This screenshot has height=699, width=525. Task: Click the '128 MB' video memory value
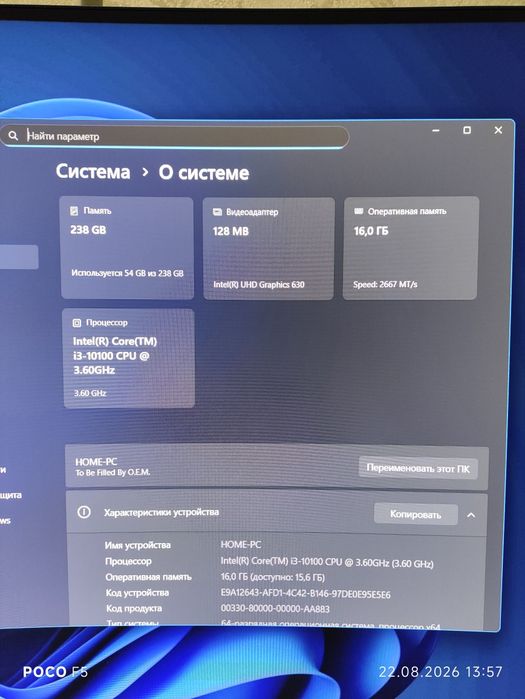[x=231, y=231]
